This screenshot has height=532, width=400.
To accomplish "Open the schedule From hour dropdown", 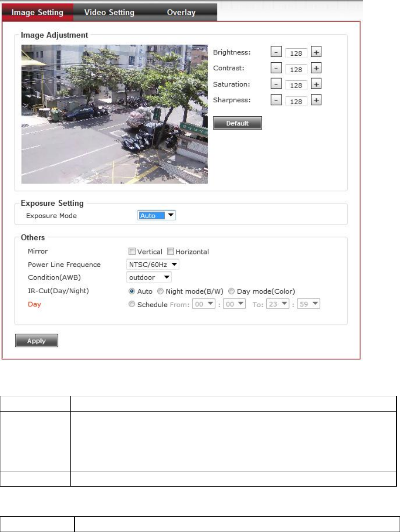I will pos(204,304).
